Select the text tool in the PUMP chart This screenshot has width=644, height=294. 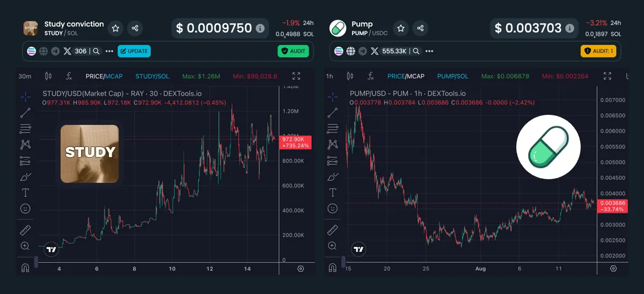[x=333, y=192]
